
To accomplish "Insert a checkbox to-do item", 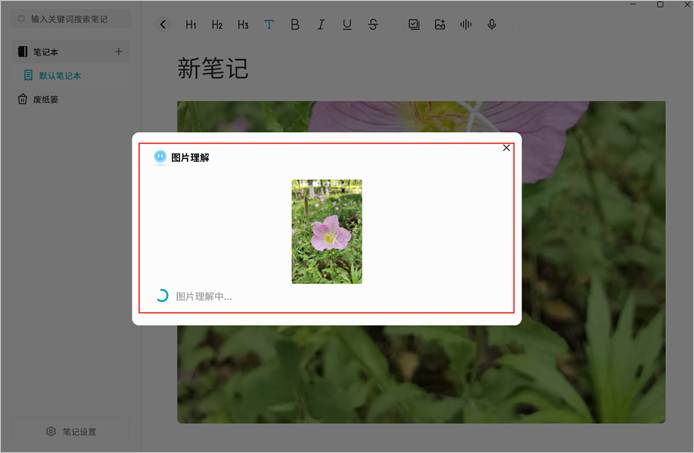I will click(414, 25).
